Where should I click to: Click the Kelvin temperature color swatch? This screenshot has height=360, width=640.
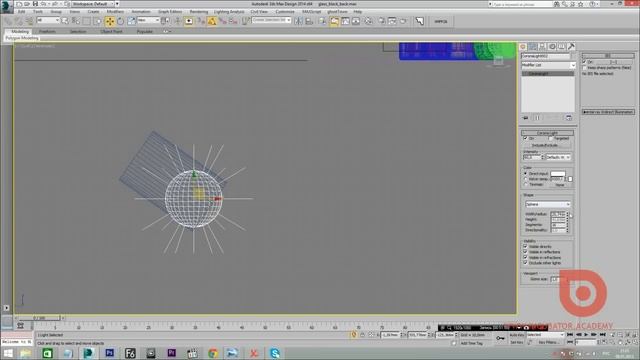pyautogui.click(x=570, y=179)
